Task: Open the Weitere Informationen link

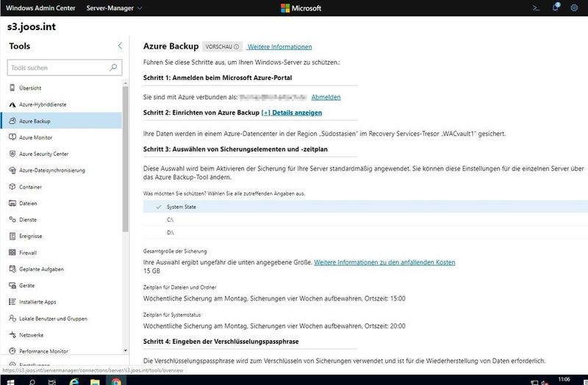Action: (x=279, y=47)
